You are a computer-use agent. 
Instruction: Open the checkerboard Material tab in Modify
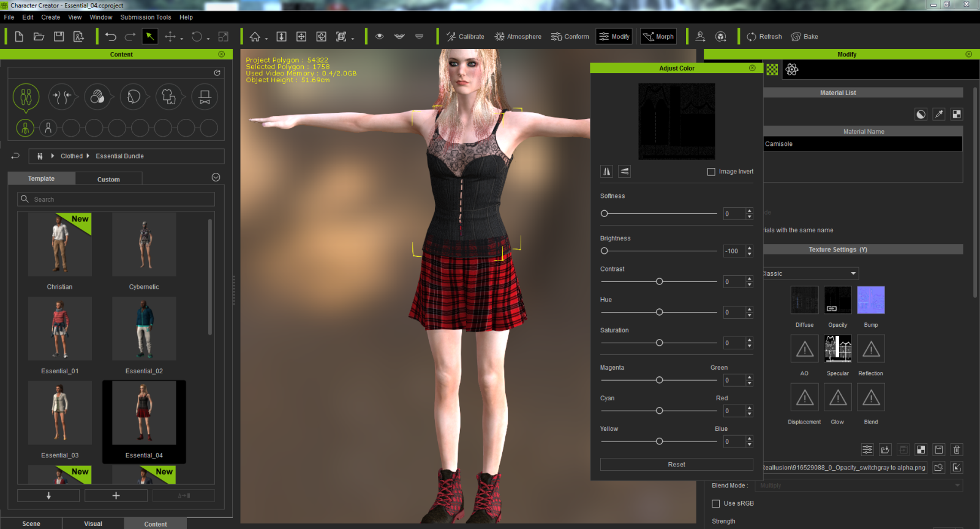click(772, 69)
